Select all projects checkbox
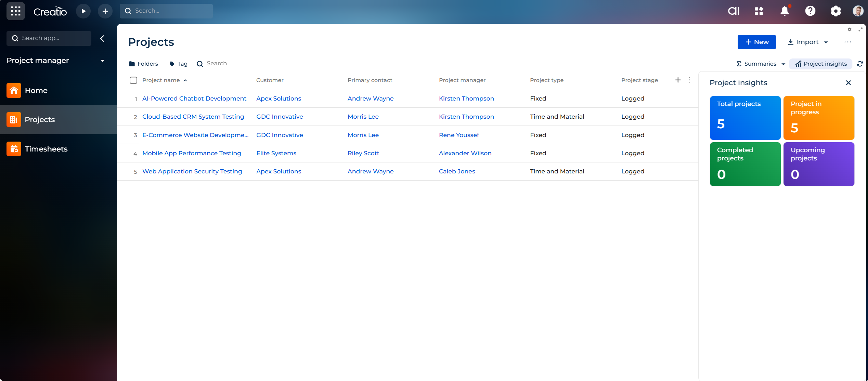Image resolution: width=868 pixels, height=381 pixels. coord(133,80)
